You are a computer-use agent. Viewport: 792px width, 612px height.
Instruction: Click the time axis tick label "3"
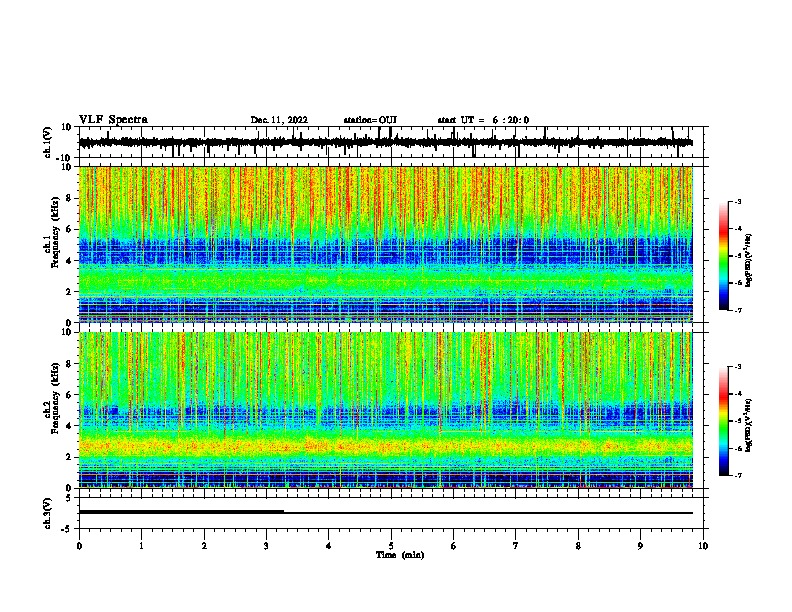point(266,546)
